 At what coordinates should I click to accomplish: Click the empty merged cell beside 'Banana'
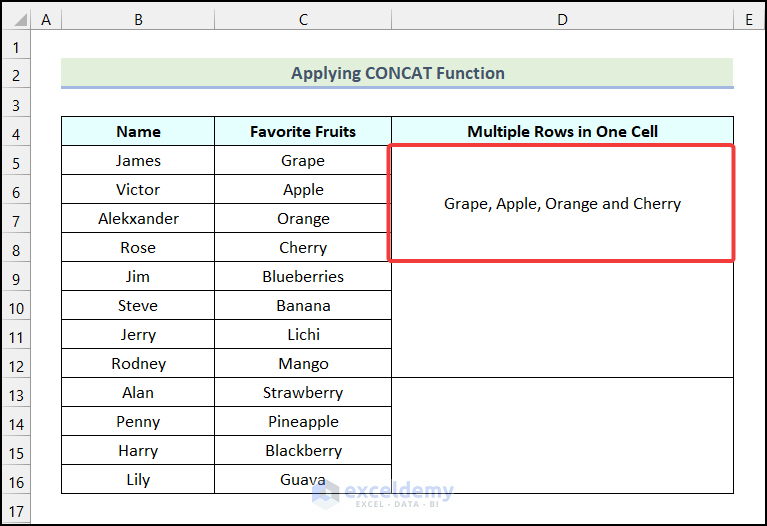pyautogui.click(x=562, y=320)
